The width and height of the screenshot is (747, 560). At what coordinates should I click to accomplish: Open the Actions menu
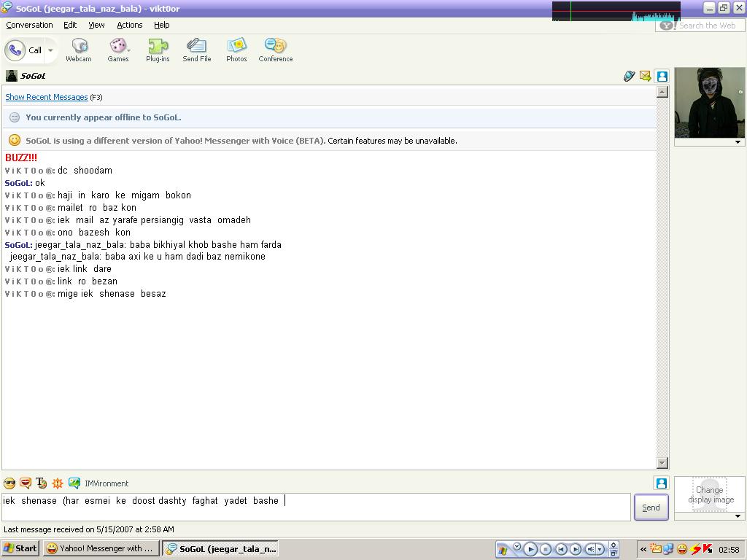point(130,25)
